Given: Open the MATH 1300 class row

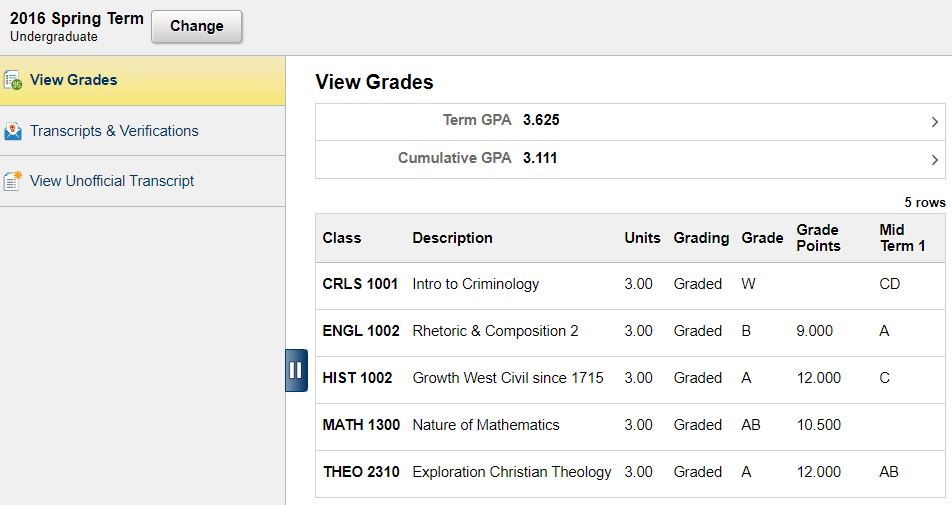Looking at the screenshot, I should pos(361,425).
